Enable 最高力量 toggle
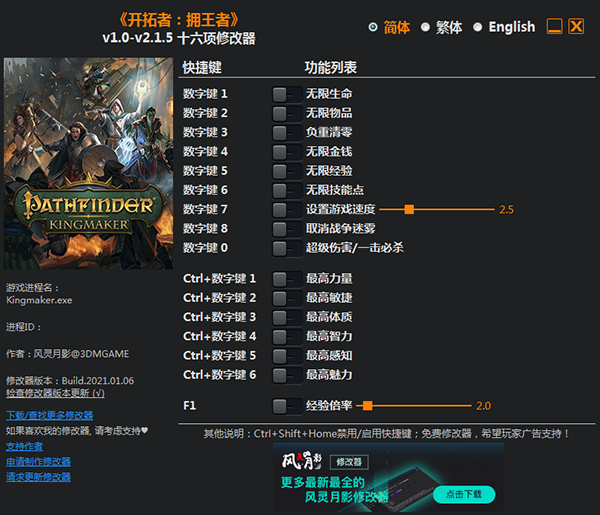Viewport: 600px width, 515px height. [x=287, y=279]
